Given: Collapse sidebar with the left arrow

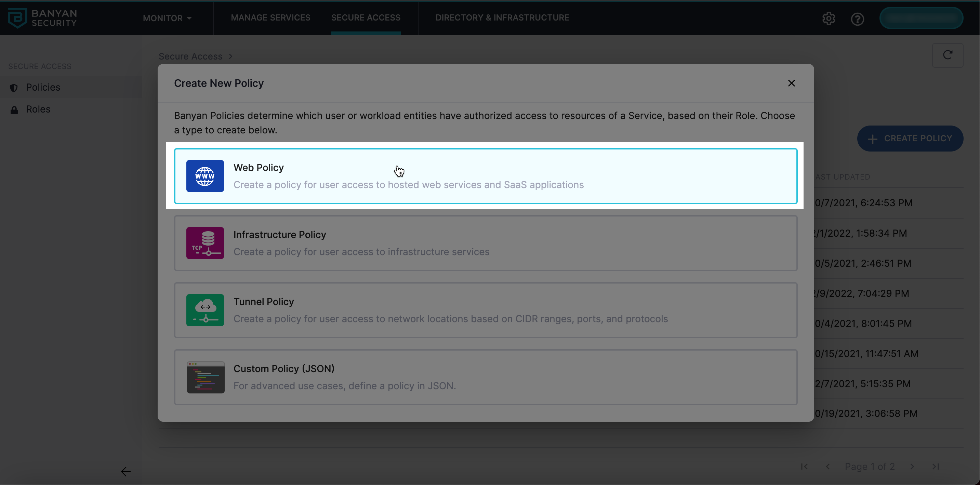Looking at the screenshot, I should click(125, 471).
